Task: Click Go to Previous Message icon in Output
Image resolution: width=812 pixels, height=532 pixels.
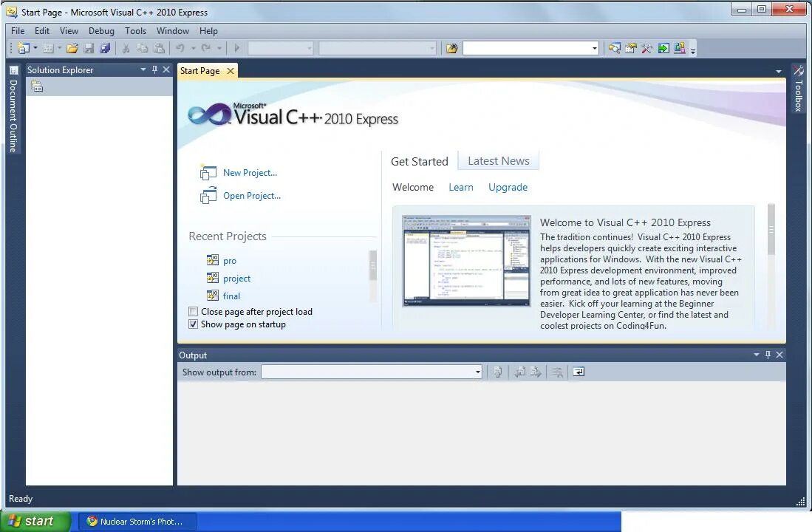Action: 520,372
